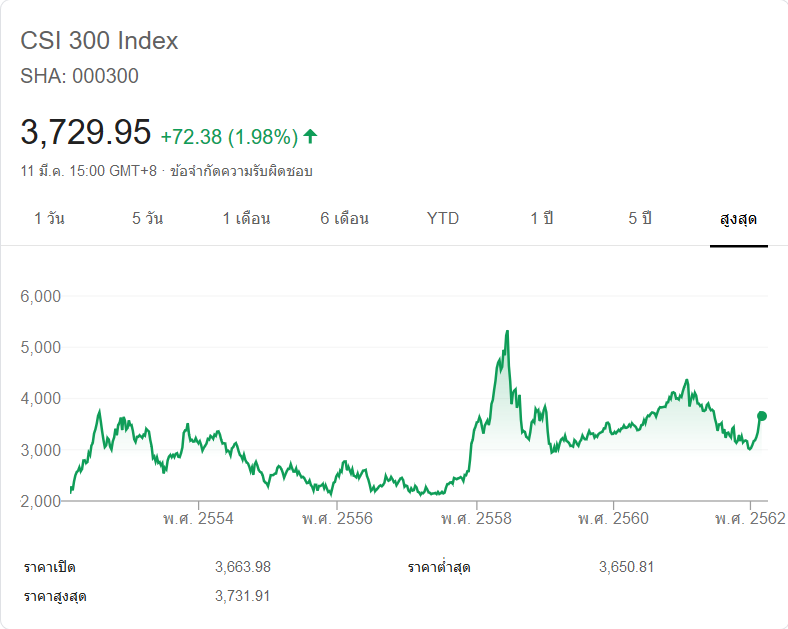
Task: Click the +72.38 (1.98%) change value
Action: tap(229, 136)
